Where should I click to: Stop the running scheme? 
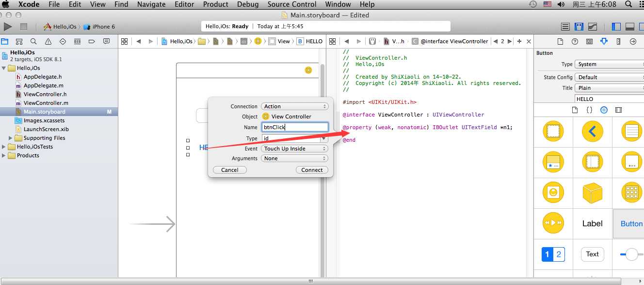[x=23, y=27]
